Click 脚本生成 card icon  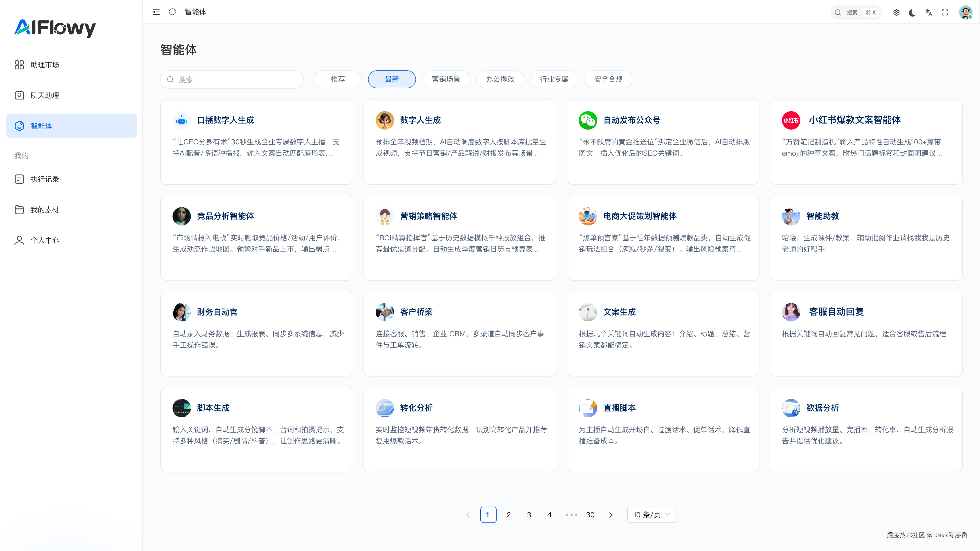[182, 408]
